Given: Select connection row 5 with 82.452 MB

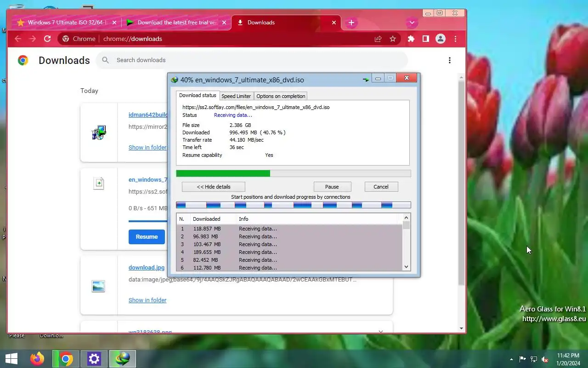Looking at the screenshot, I should click(x=289, y=260).
